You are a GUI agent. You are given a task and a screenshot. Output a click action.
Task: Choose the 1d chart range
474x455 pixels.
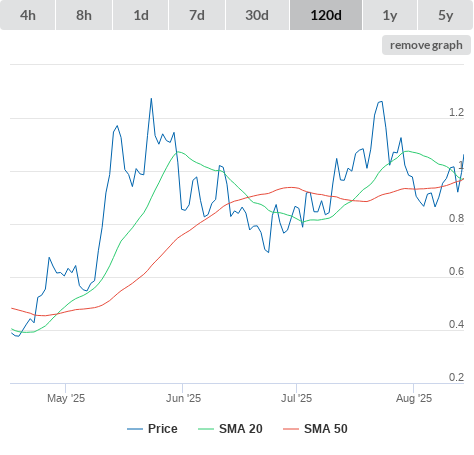click(x=141, y=15)
